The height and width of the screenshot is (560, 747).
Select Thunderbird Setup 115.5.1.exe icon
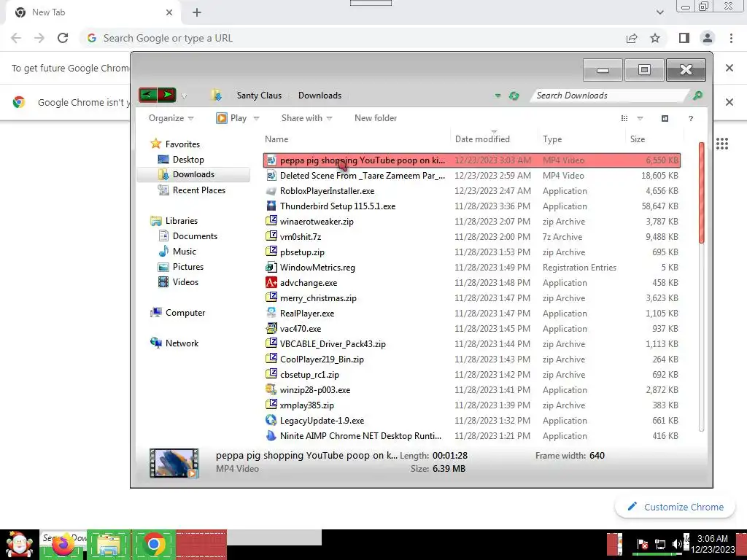(271, 206)
